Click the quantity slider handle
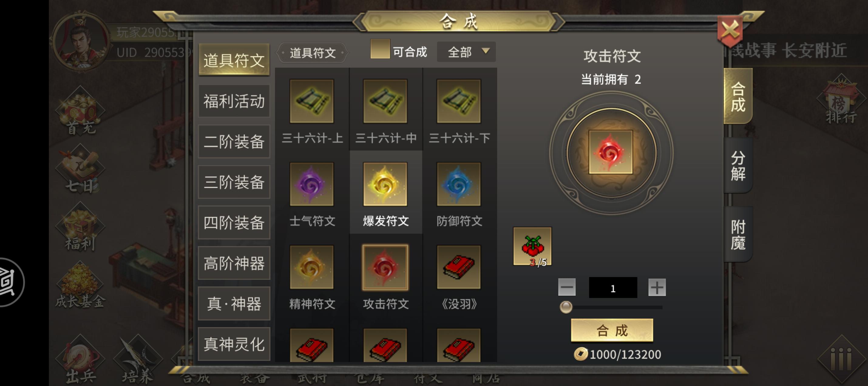Viewport: 868px width, 386px height. [x=566, y=307]
